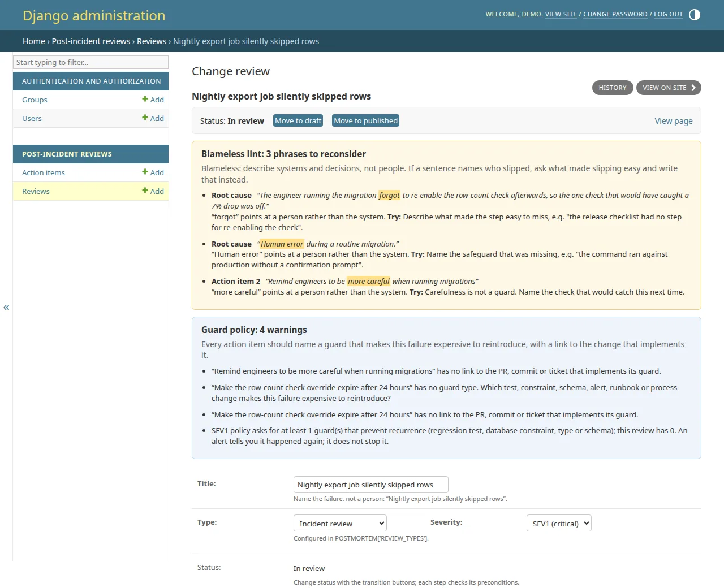Click Log out in the header
The image size is (724, 588).
click(x=669, y=14)
